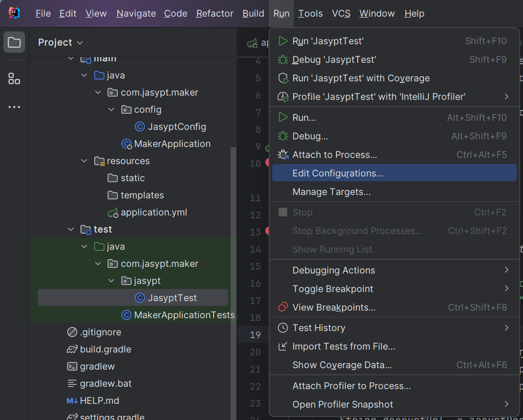Open the Window menu
523x420 pixels.
tap(377, 14)
